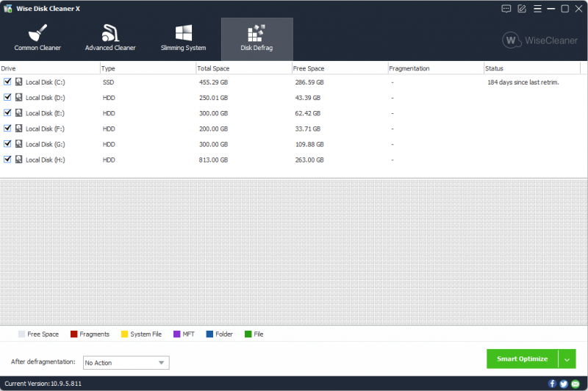
Task: Click the edit/skin pencil icon in title bar
Action: (x=522, y=9)
